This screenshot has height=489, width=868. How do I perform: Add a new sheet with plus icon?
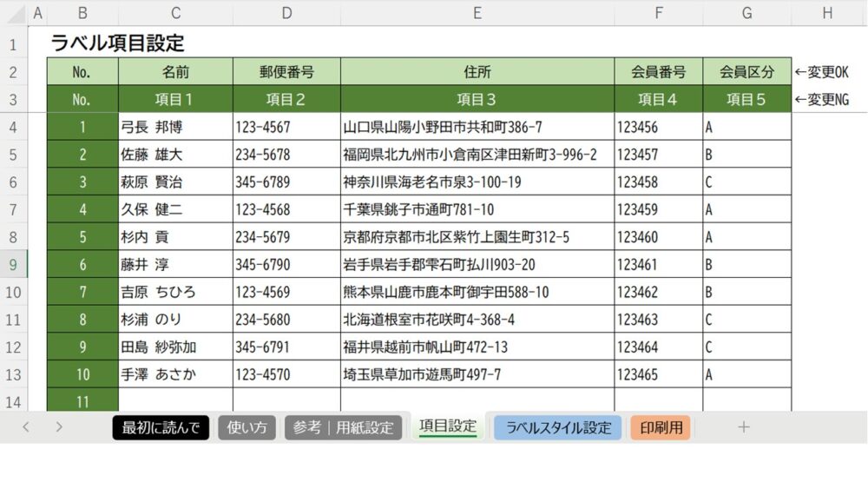point(743,426)
